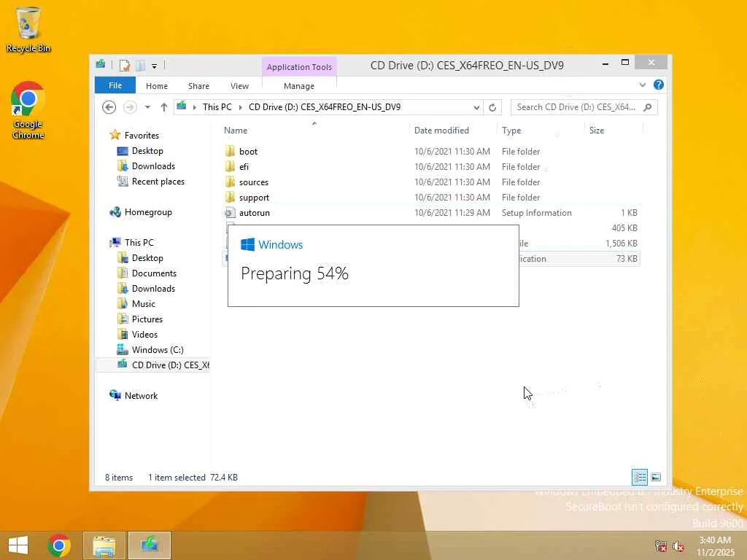This screenshot has height=560, width=747.
Task: Open the File menu tab
Action: point(115,85)
